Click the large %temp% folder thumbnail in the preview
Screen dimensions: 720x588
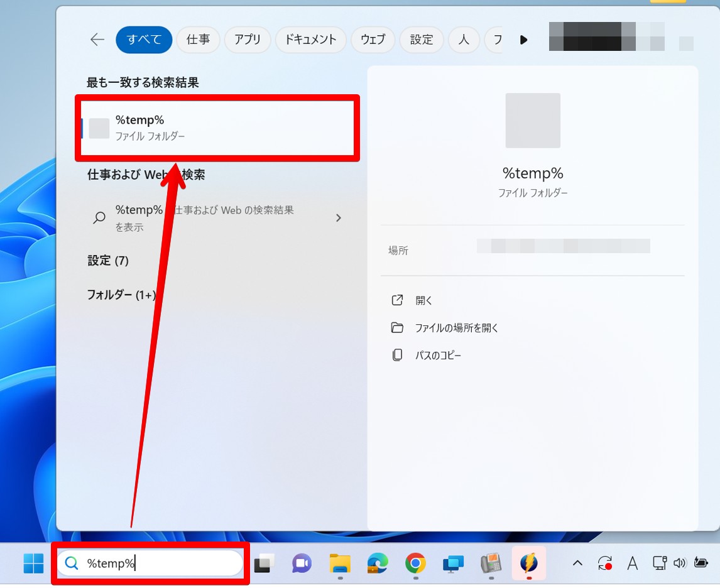point(533,121)
